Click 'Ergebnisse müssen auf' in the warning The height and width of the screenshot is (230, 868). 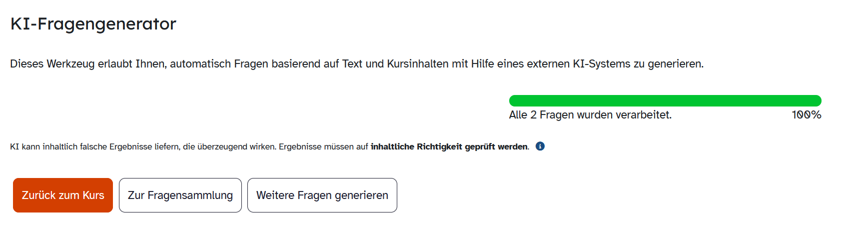coord(323,146)
